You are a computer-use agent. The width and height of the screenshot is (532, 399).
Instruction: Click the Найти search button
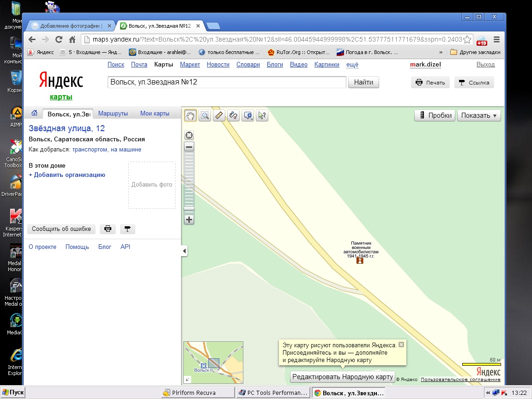pos(363,82)
